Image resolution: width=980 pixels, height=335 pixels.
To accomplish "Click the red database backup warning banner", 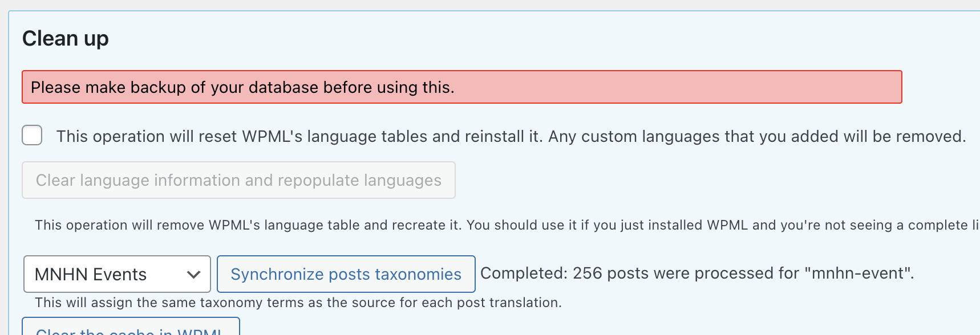I will [x=462, y=87].
